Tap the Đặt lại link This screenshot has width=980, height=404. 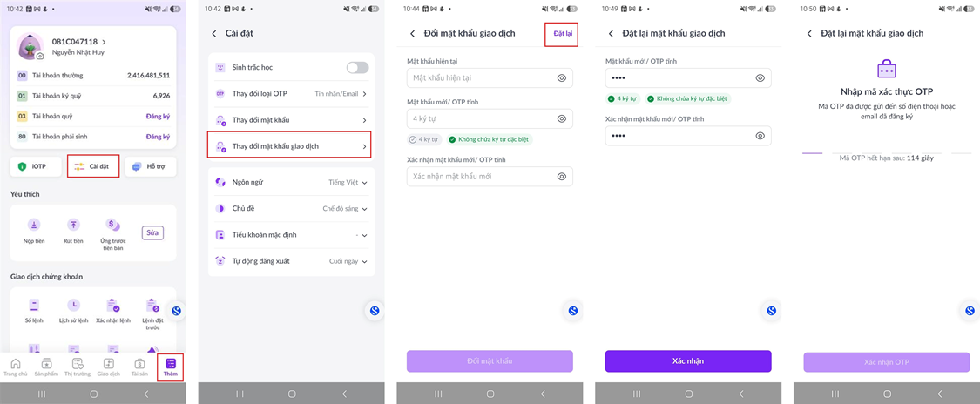(563, 33)
